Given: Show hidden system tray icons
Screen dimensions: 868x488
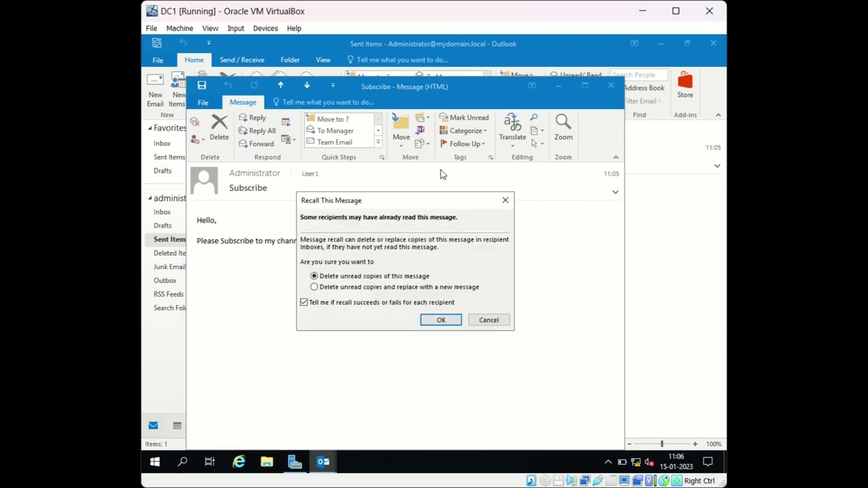Looking at the screenshot, I should coord(608,462).
